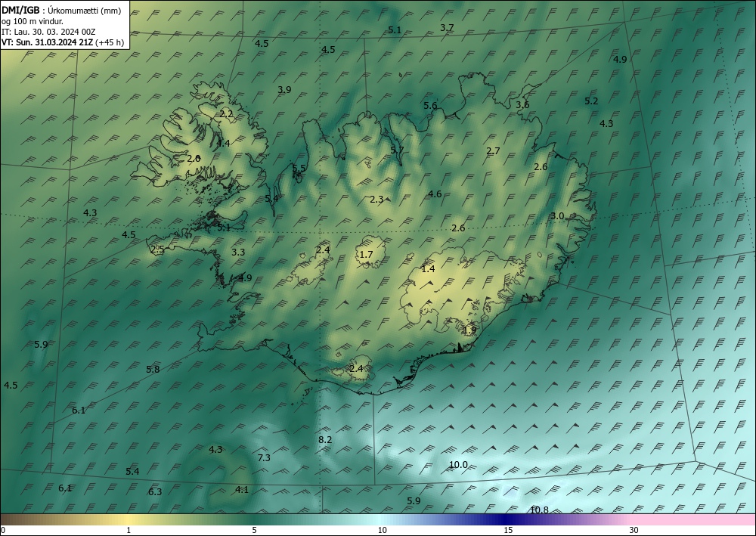Click the 'DMI/IGB : Úrkomumætti (mm)' title line
Viewport: 756px width, 536px height.
(61, 10)
